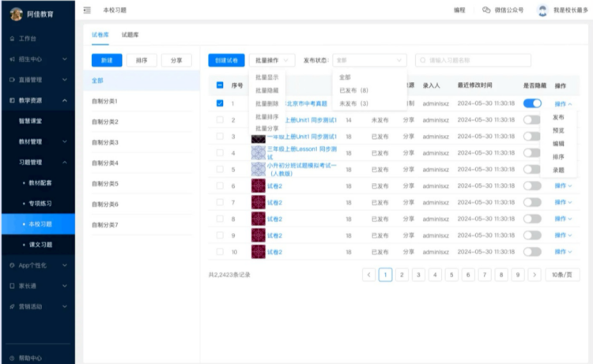Switch to the 试题库 tab
The image size is (593, 364).
click(130, 35)
